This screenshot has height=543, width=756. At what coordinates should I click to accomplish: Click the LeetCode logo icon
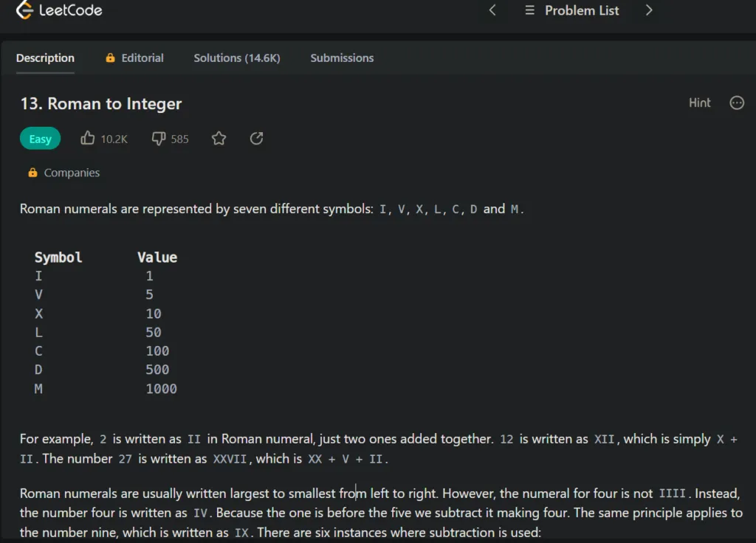coord(24,10)
